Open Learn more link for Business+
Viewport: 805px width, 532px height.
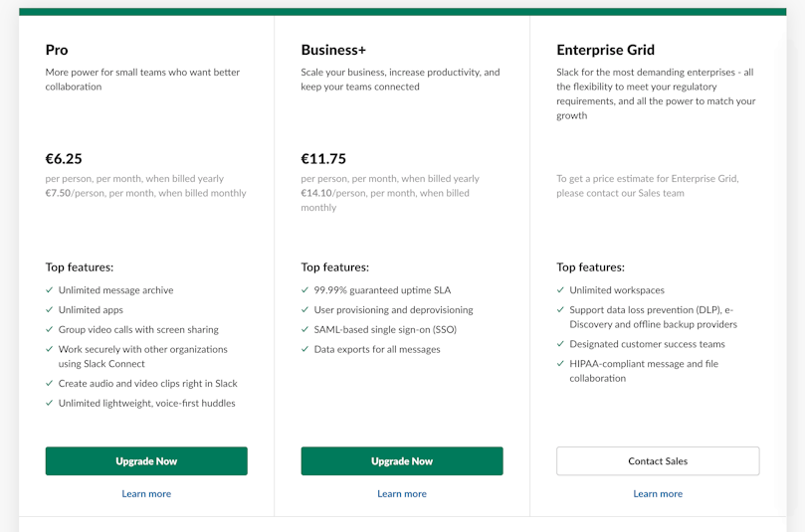(402, 493)
